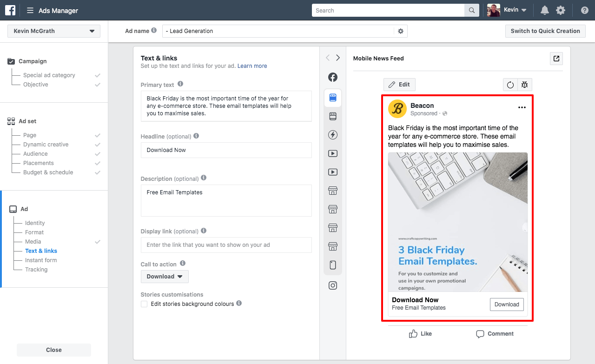Check off the Tracking step completion
The width and height of the screenshot is (595, 364).
(x=97, y=269)
